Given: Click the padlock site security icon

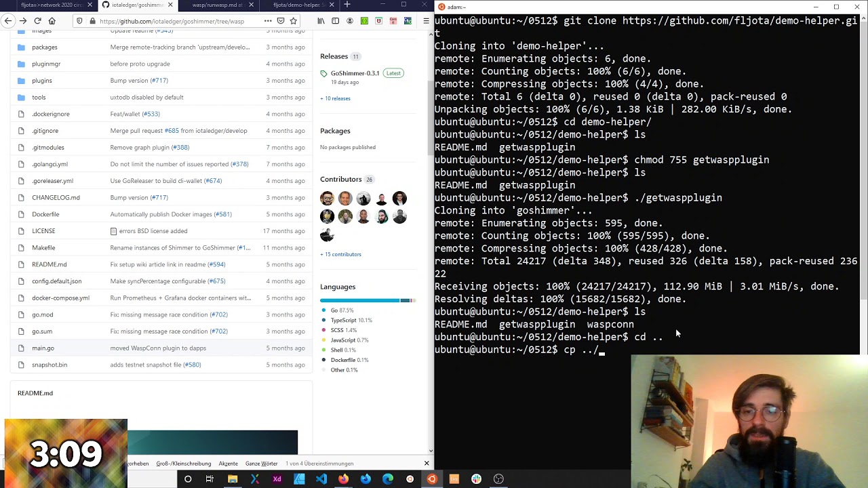Looking at the screenshot, I should click(x=92, y=21).
